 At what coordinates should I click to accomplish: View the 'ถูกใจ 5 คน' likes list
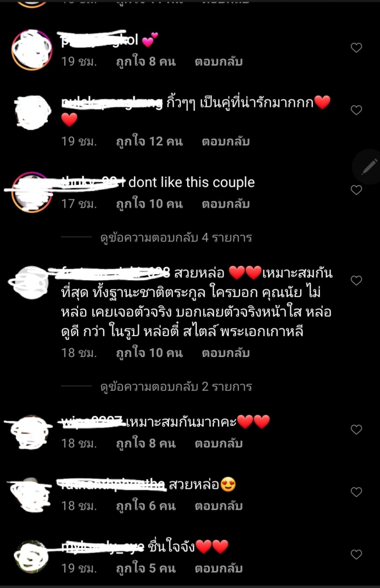tap(146, 569)
